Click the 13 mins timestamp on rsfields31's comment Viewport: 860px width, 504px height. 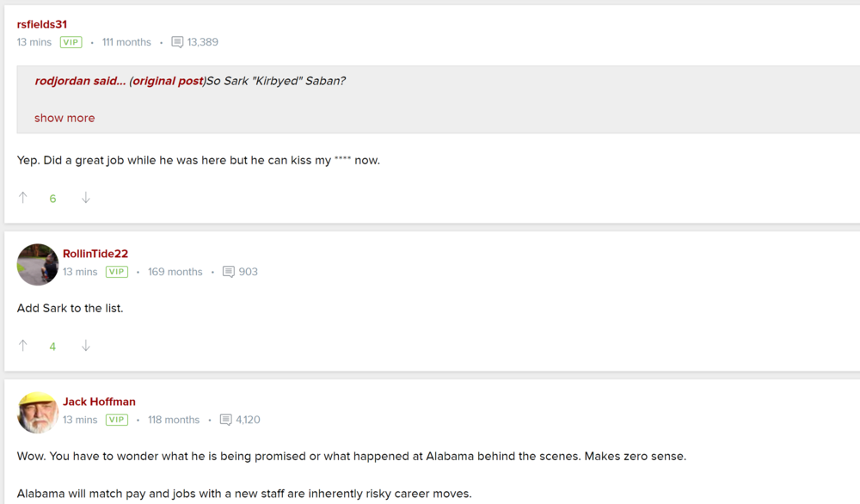34,42
